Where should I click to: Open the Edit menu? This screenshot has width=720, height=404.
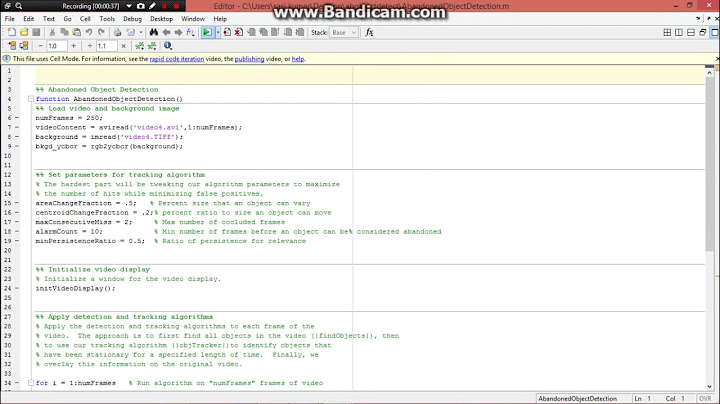tap(28, 19)
